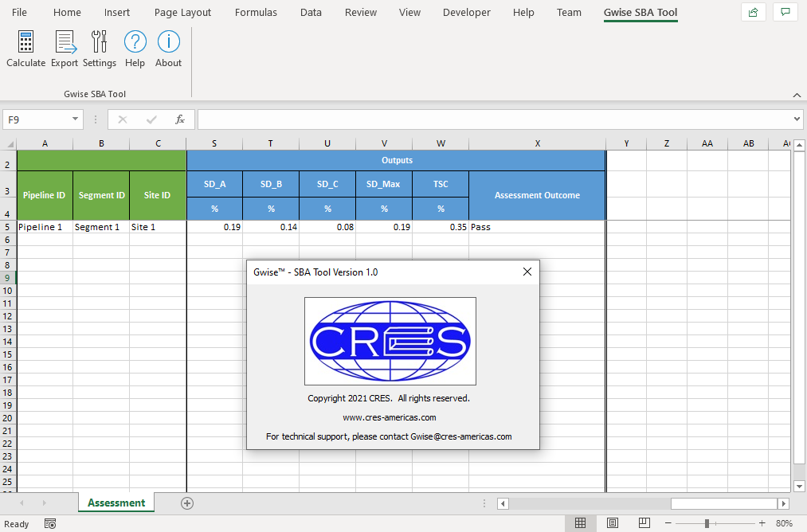
Task: Expand the formula bar
Action: [x=797, y=119]
